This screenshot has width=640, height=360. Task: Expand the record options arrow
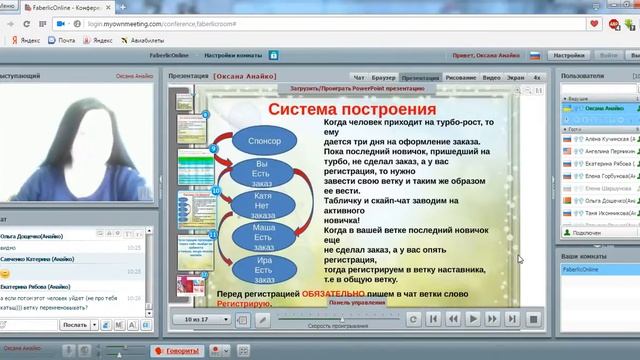point(226,351)
